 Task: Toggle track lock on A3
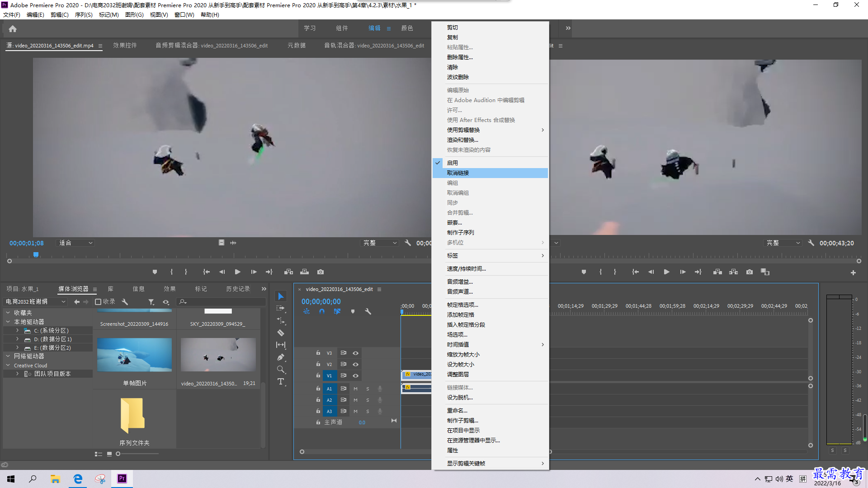[x=318, y=411]
